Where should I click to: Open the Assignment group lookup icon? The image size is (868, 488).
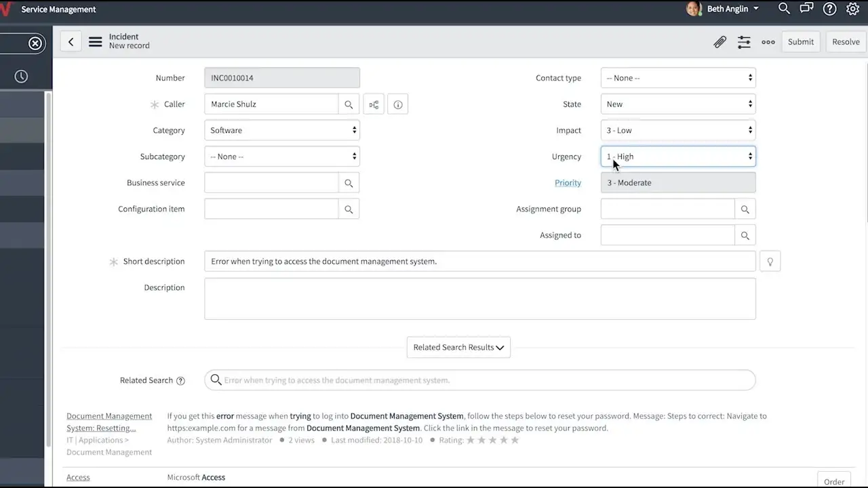point(745,209)
